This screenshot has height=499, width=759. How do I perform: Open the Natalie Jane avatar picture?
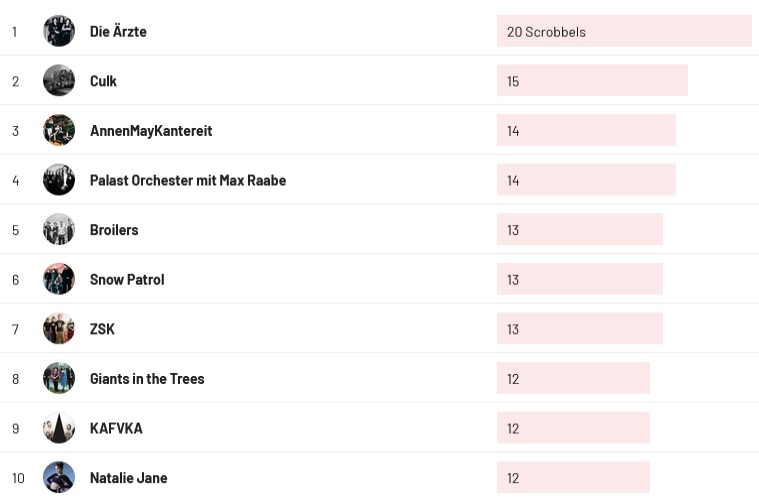59,477
